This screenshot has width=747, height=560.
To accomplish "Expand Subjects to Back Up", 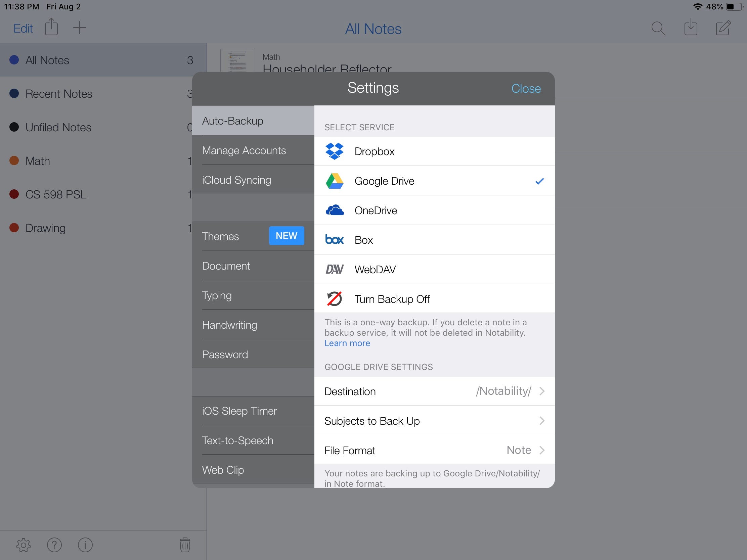I will (x=434, y=421).
